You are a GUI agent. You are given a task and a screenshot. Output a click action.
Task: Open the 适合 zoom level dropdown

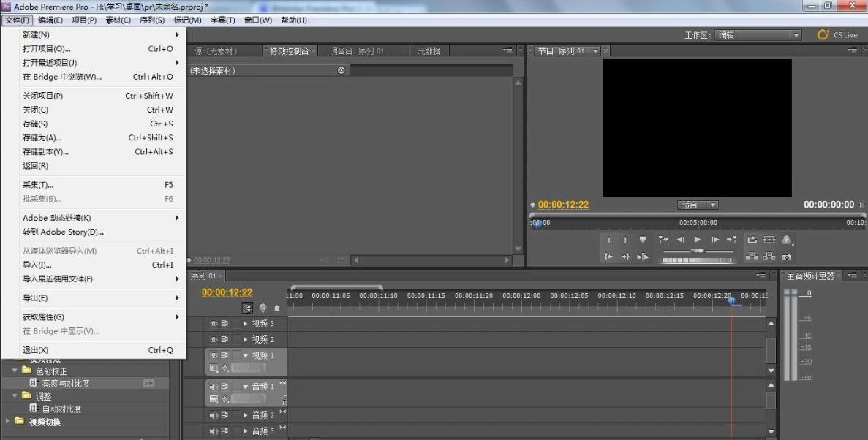698,205
